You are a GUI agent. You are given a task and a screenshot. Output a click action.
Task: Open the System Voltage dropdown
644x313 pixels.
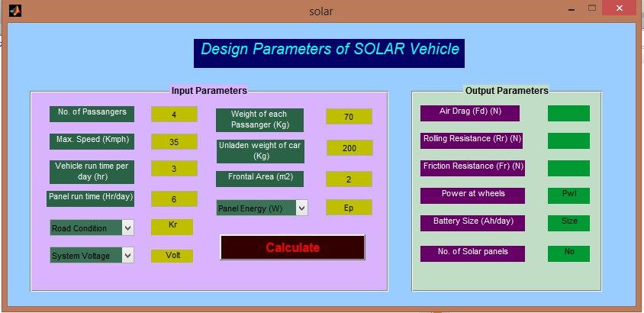pos(92,255)
